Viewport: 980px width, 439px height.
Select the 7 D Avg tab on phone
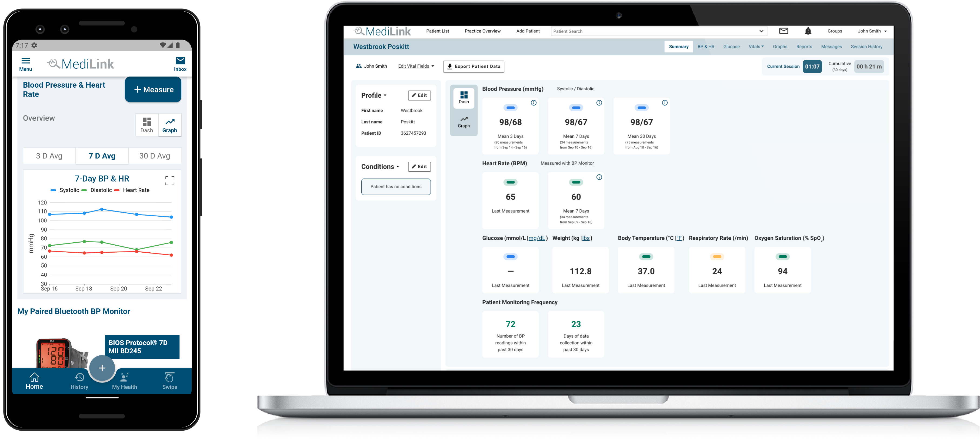pyautogui.click(x=102, y=156)
